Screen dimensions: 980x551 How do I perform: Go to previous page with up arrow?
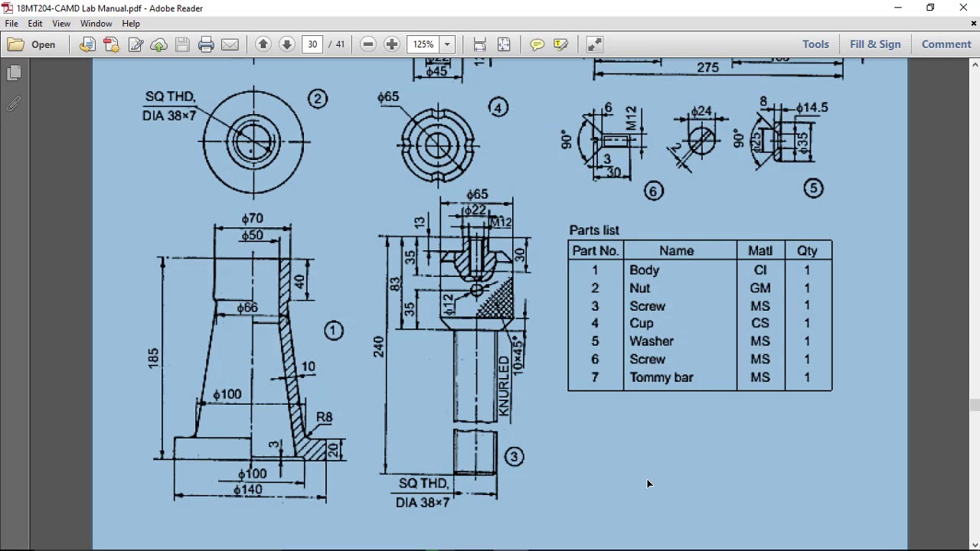coord(263,44)
